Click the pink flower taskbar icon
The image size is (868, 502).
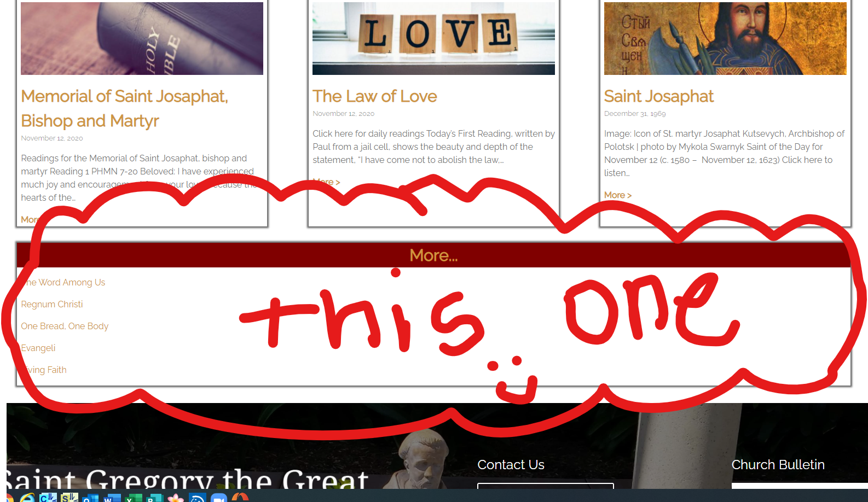(176, 498)
